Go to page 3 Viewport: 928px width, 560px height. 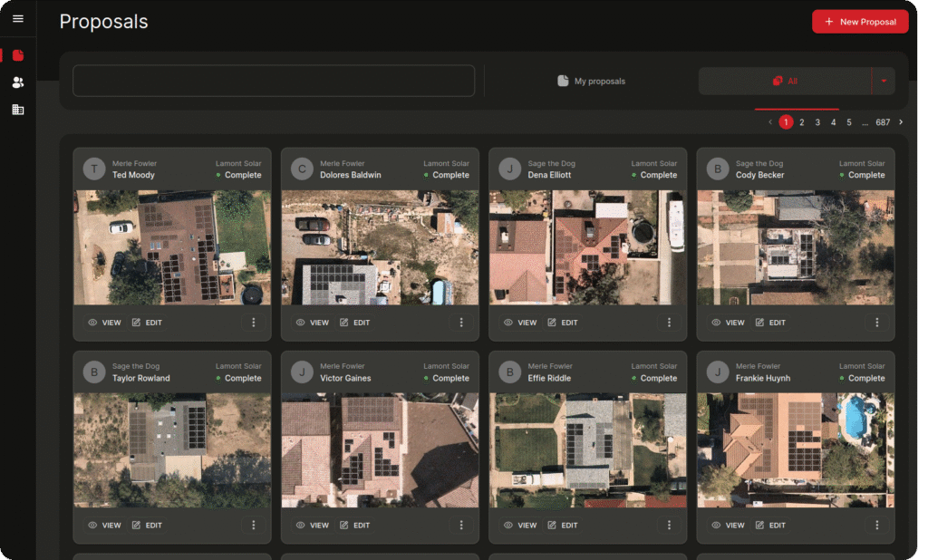(x=818, y=122)
